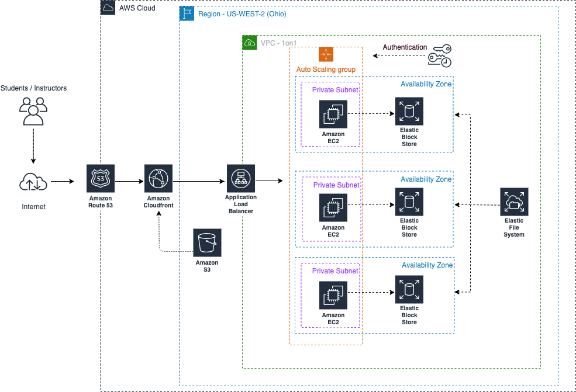This screenshot has height=392, width=576.
Task: Select the Elastic Block Store icon in top zone
Action: coord(409,111)
